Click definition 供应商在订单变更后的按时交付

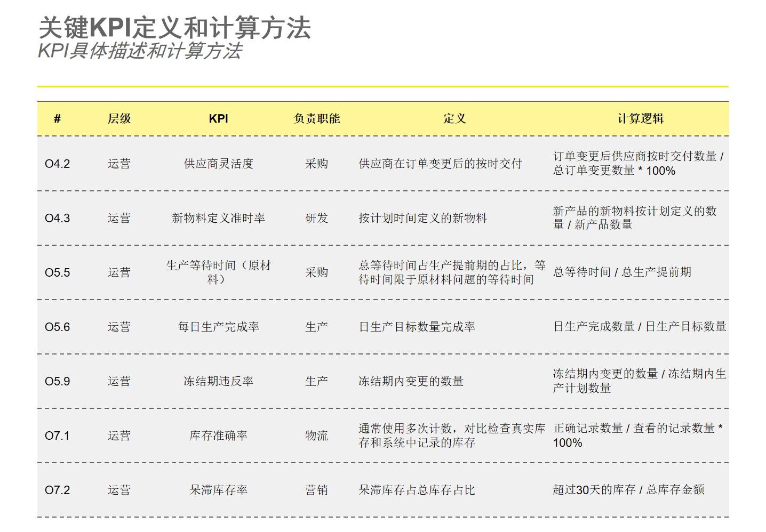tap(440, 164)
